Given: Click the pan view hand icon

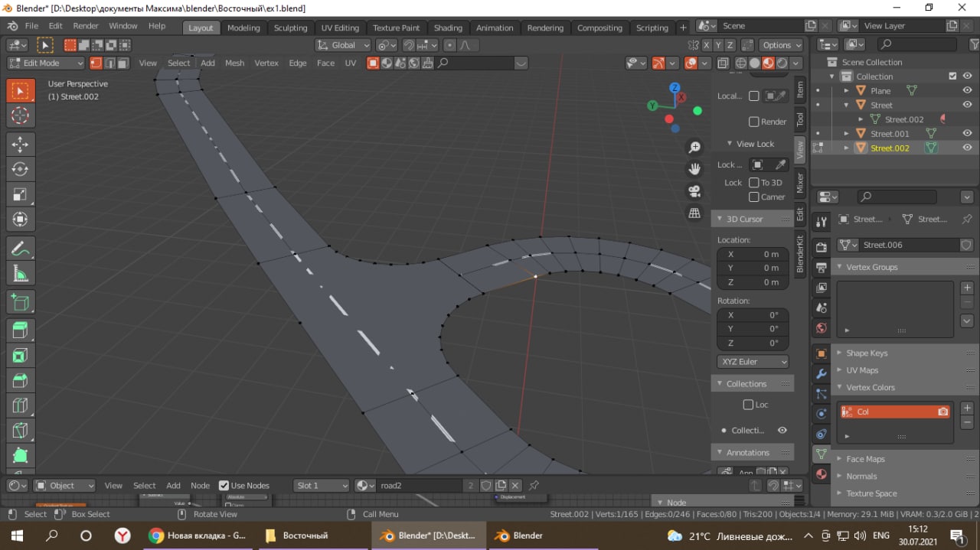Looking at the screenshot, I should pos(694,169).
